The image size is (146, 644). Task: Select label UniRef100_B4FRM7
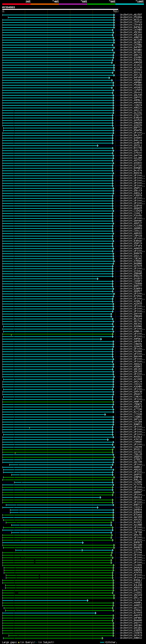131,47
